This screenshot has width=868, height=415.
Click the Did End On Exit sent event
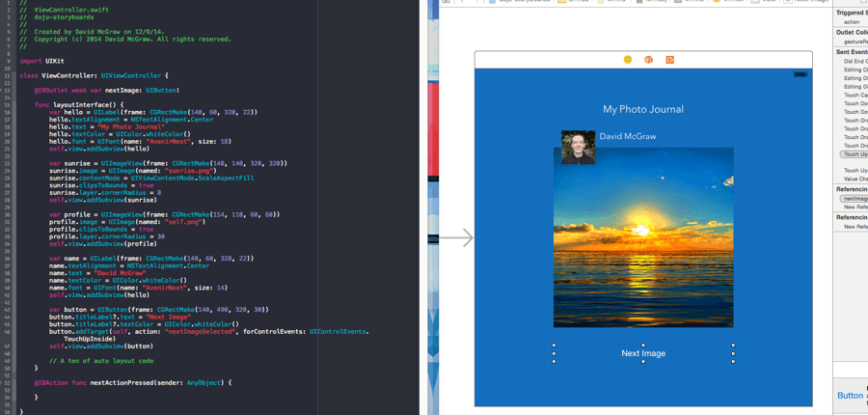click(x=854, y=61)
